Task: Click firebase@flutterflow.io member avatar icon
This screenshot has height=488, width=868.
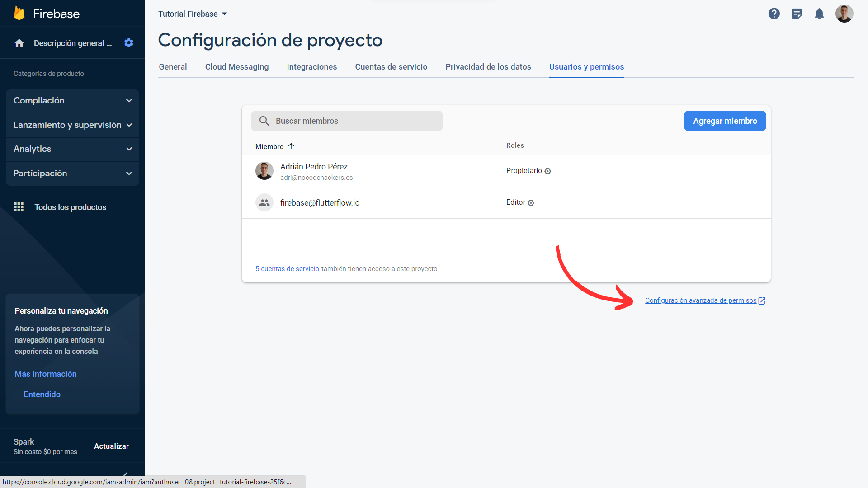Action: [264, 202]
